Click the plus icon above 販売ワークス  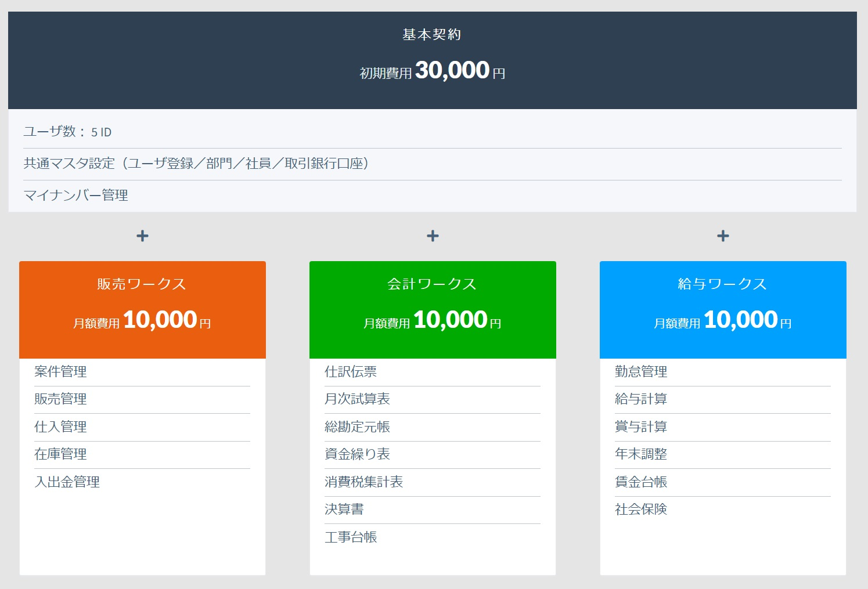point(142,236)
